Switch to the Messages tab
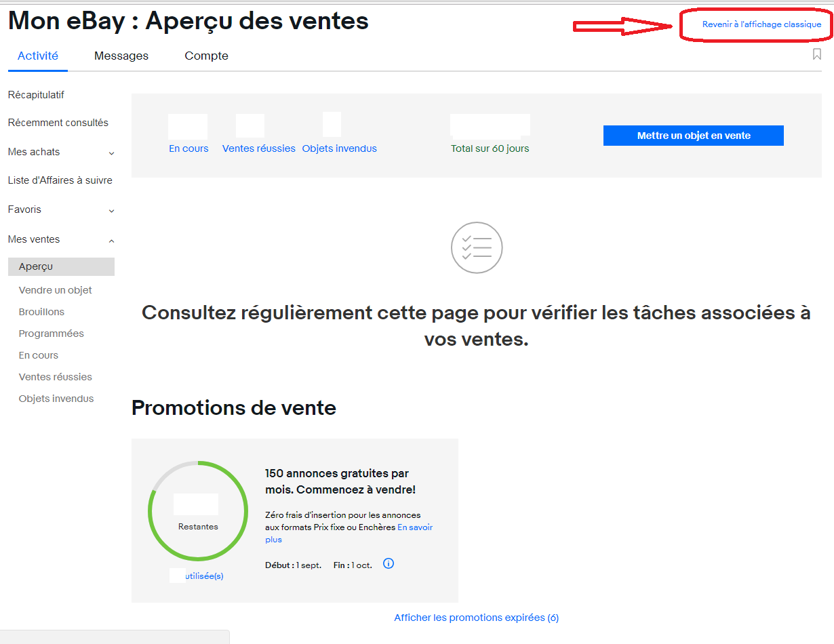Viewport: 834px width, 644px height. pos(121,56)
